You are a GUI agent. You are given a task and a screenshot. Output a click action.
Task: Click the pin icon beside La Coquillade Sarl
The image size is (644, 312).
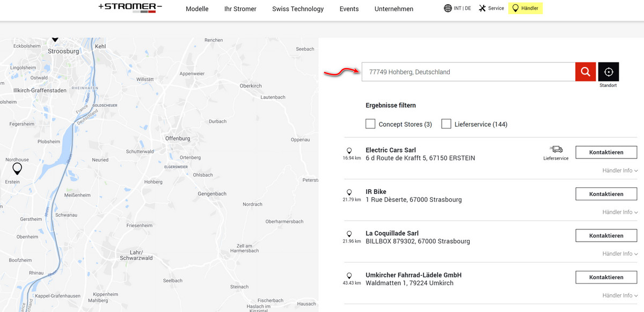(349, 234)
